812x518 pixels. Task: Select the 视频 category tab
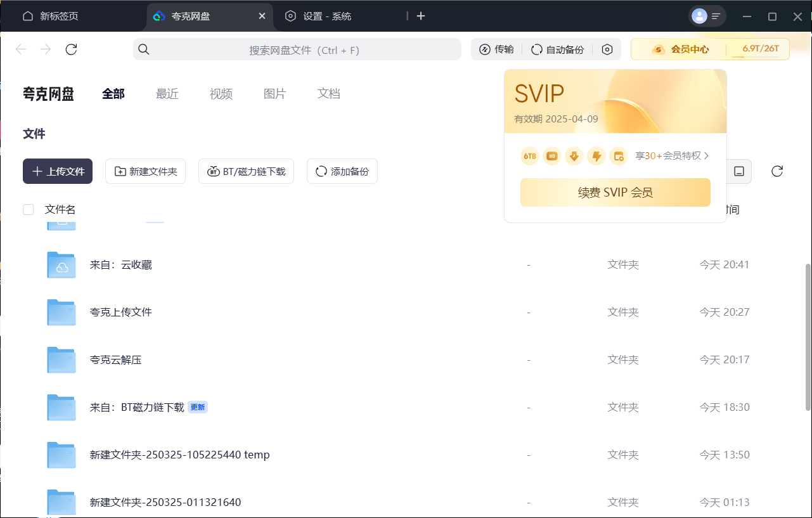(221, 94)
